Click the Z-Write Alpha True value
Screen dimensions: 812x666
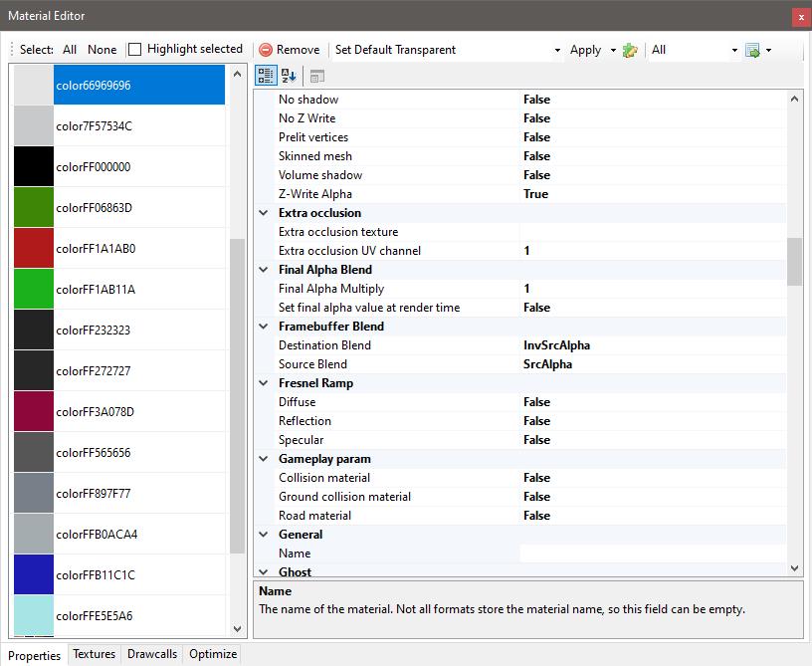[x=535, y=194]
